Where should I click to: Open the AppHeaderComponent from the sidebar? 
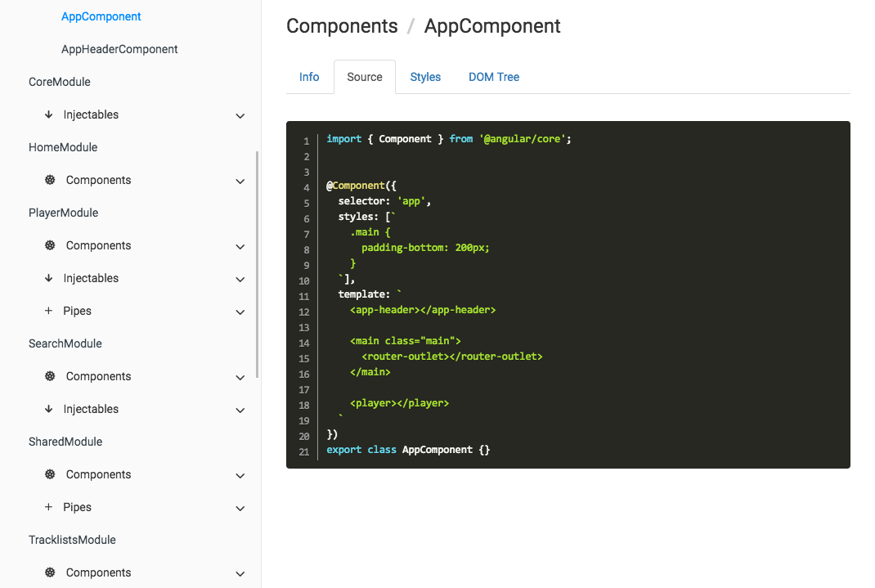click(119, 49)
